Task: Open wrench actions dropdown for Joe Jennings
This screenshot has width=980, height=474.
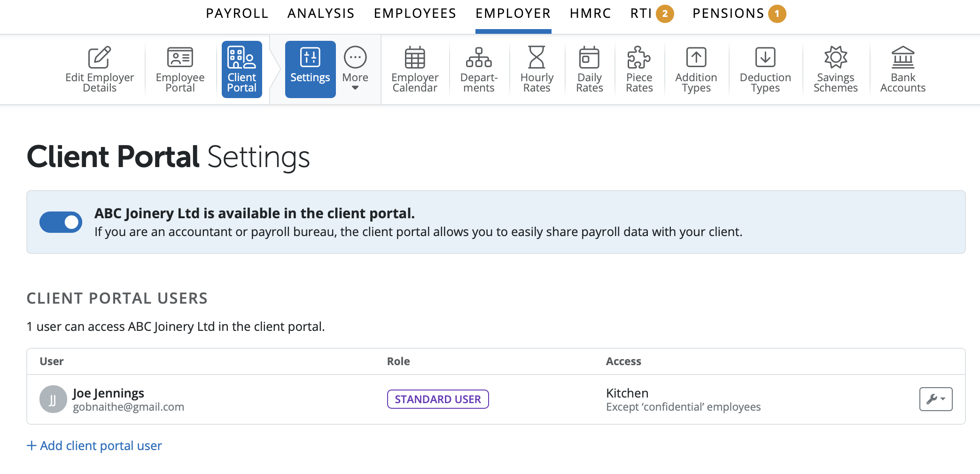Action: pyautogui.click(x=935, y=399)
